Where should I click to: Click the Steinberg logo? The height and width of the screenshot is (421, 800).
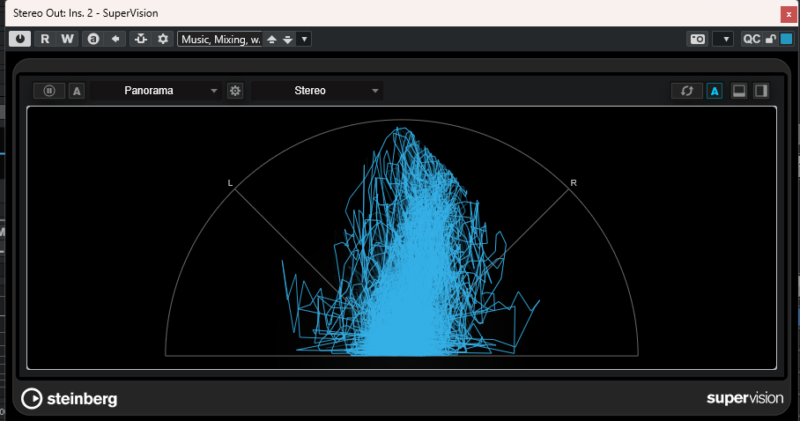tap(69, 399)
